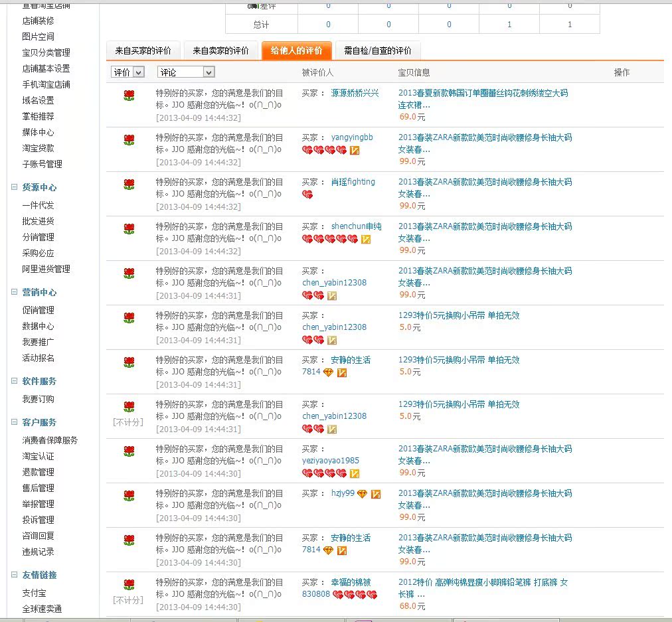The height and width of the screenshot is (622, 672).
Task: Click the diamond credit icon next to hzjy99
Action: pos(362,494)
